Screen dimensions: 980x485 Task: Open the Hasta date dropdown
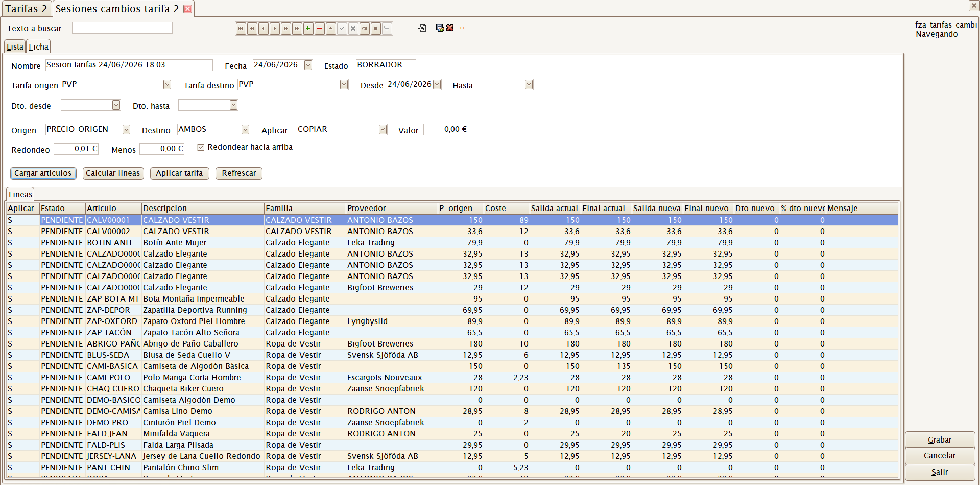pyautogui.click(x=529, y=84)
